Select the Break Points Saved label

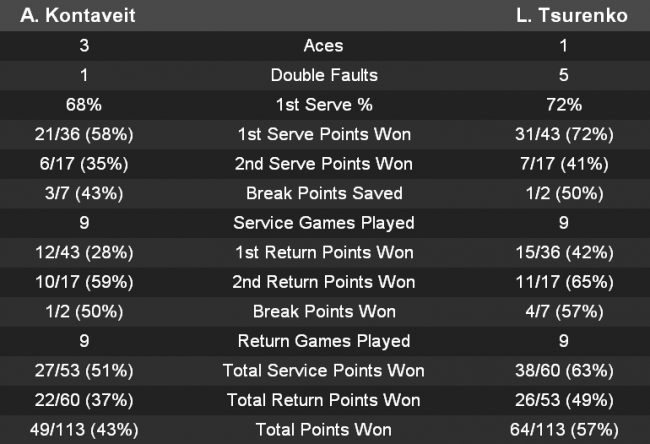pos(324,193)
